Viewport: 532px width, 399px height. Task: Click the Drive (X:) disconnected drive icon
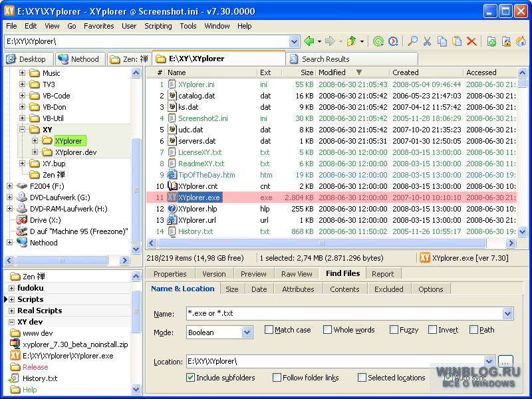pyautogui.click(x=22, y=220)
